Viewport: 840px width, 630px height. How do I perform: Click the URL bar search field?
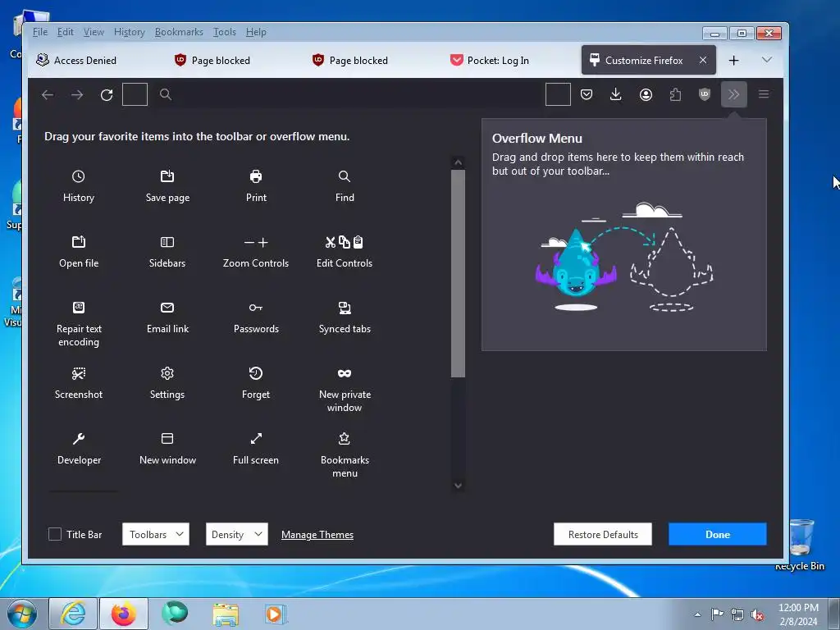[345, 95]
